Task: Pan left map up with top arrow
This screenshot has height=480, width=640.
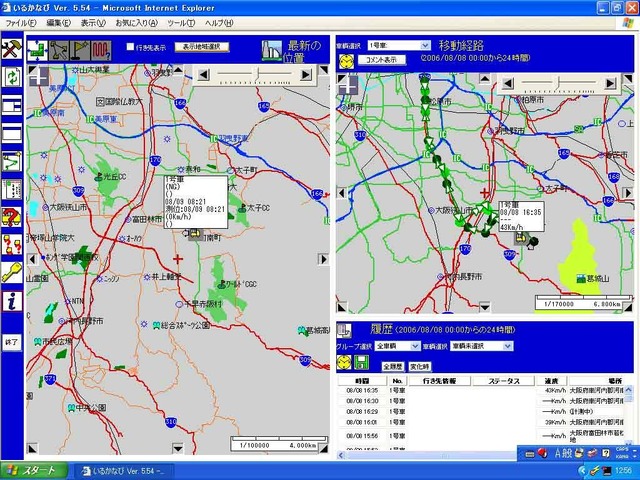Action: (178, 70)
